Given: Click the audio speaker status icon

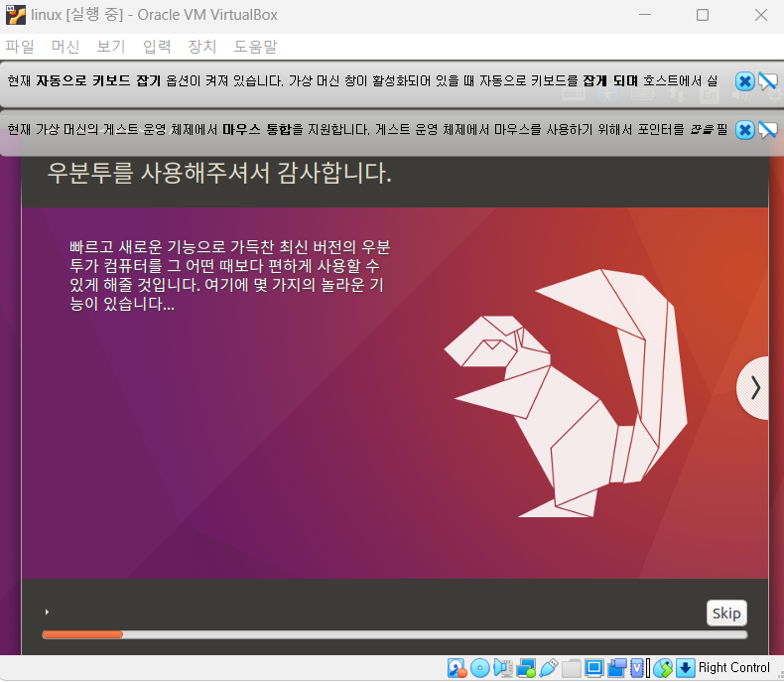Looking at the screenshot, I should click(x=503, y=668).
